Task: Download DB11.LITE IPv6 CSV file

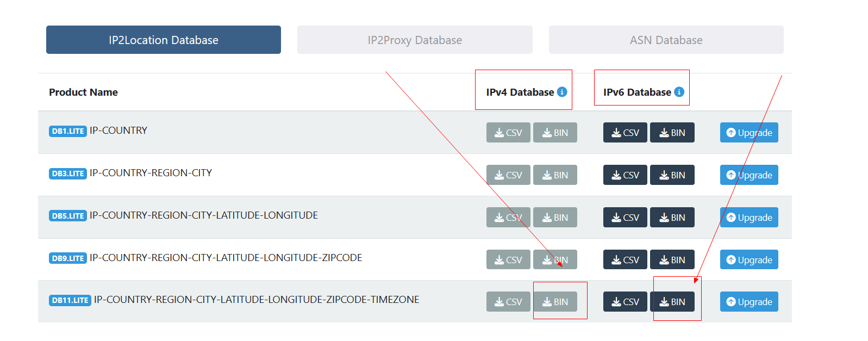Action: coord(625,302)
